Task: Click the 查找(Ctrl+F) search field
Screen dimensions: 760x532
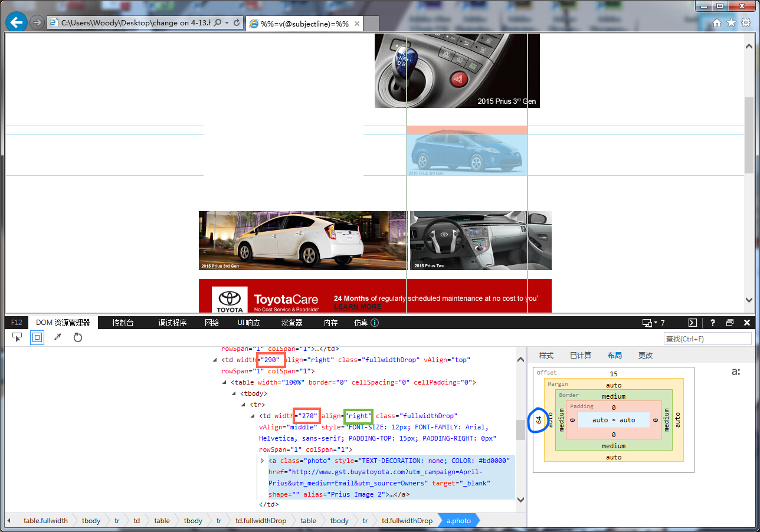Action: tap(707, 339)
